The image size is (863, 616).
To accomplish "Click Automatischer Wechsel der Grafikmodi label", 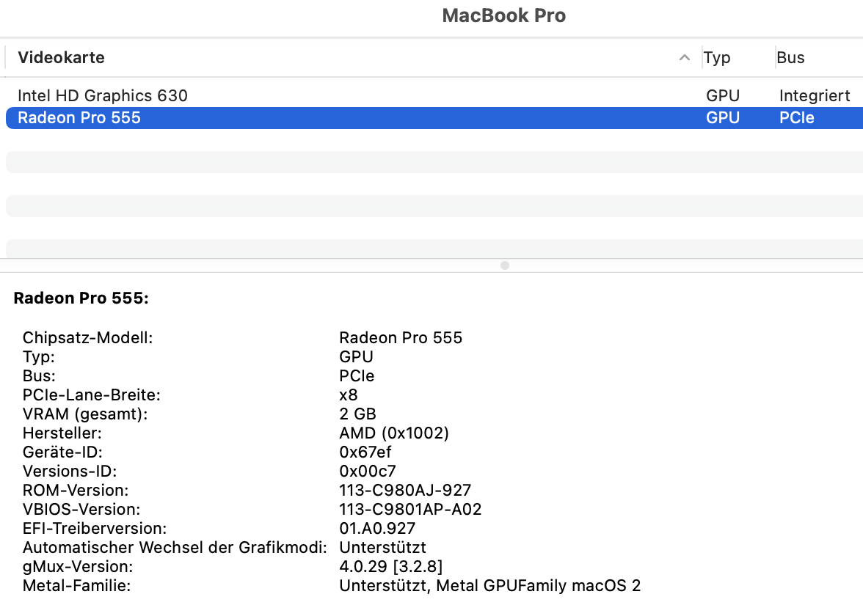I will [175, 548].
